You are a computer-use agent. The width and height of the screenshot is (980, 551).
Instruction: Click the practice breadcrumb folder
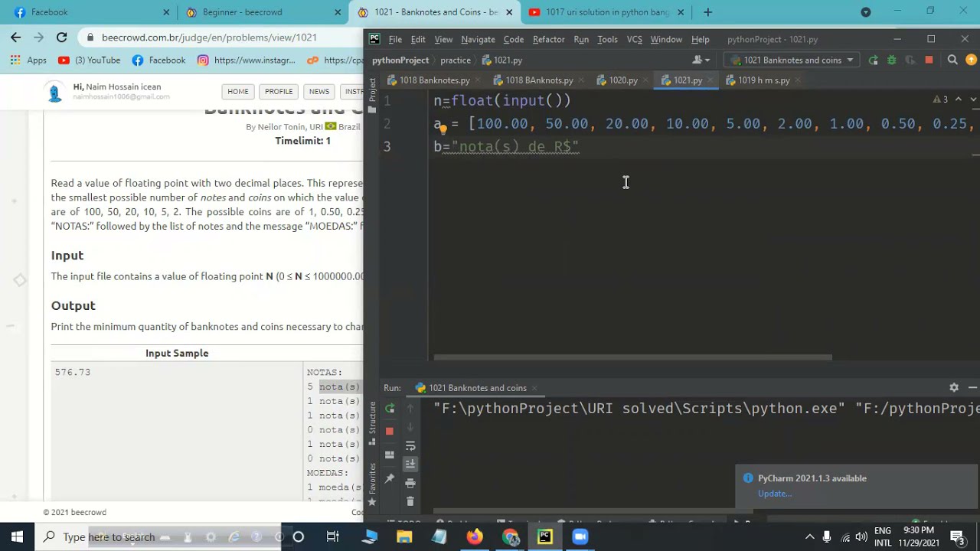click(x=455, y=60)
